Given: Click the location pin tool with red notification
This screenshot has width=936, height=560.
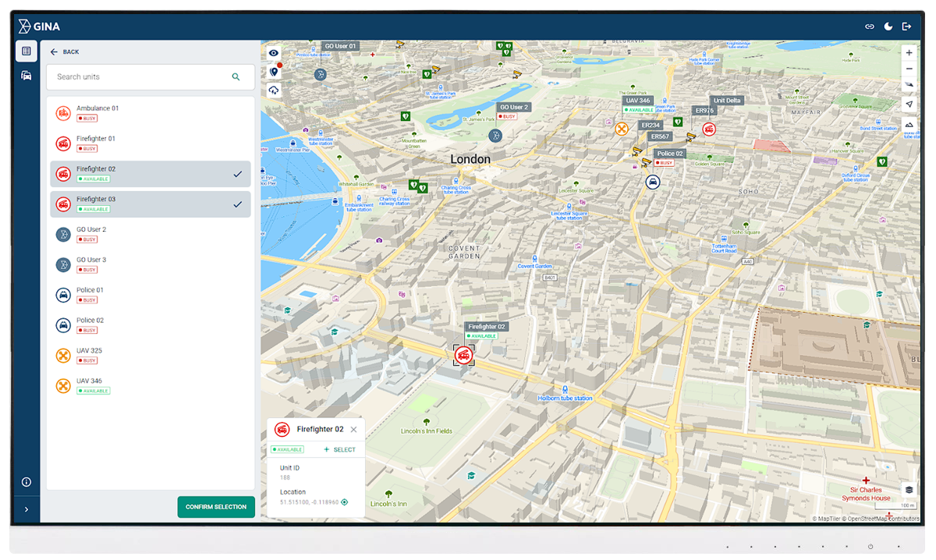Looking at the screenshot, I should (273, 71).
